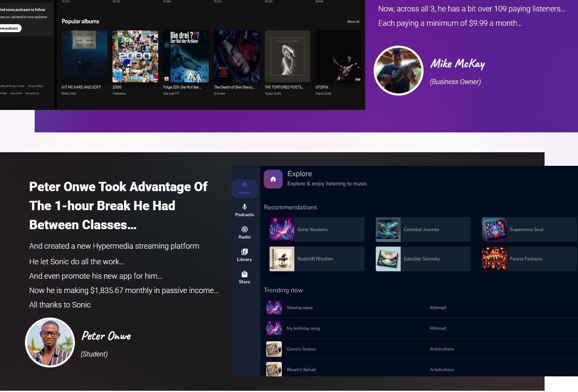Open the HIT ME HARD AND SOFT album cover
Viewport: 578px width, 392px height.
tap(85, 56)
